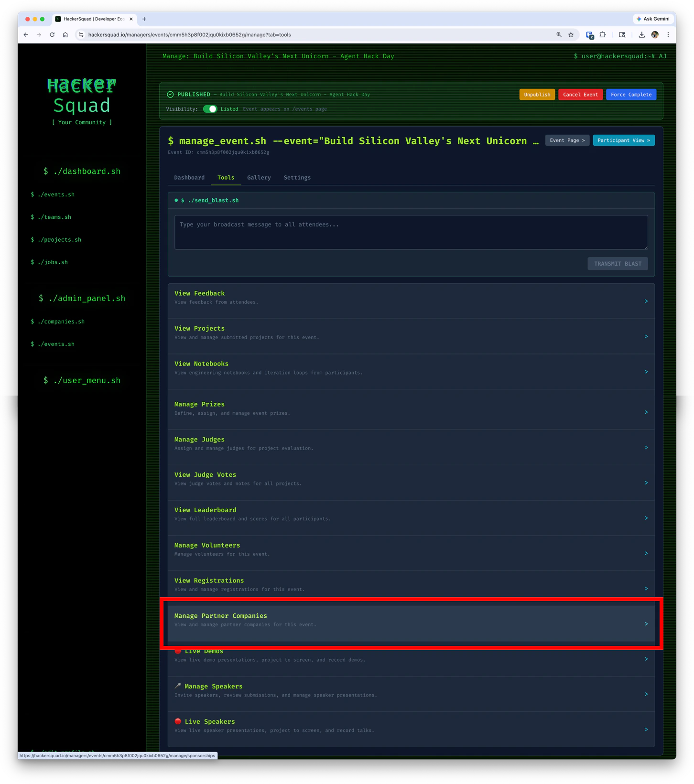Open site information icon in address bar

pyautogui.click(x=81, y=35)
